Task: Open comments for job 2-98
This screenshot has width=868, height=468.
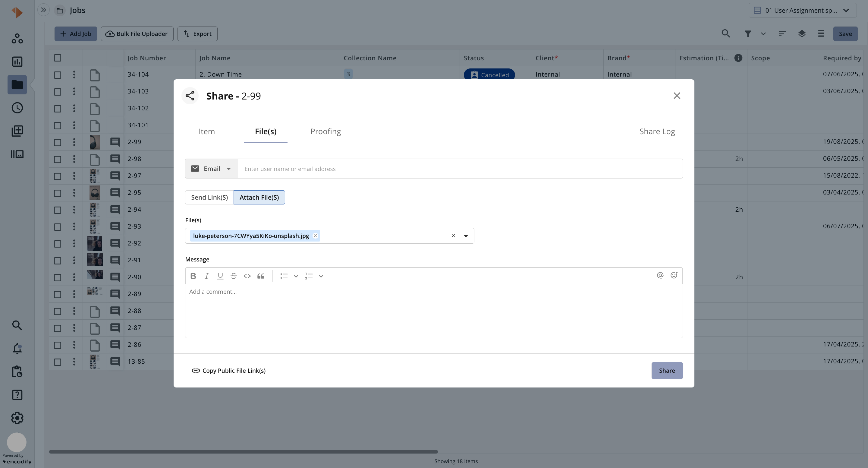Action: pos(115,159)
